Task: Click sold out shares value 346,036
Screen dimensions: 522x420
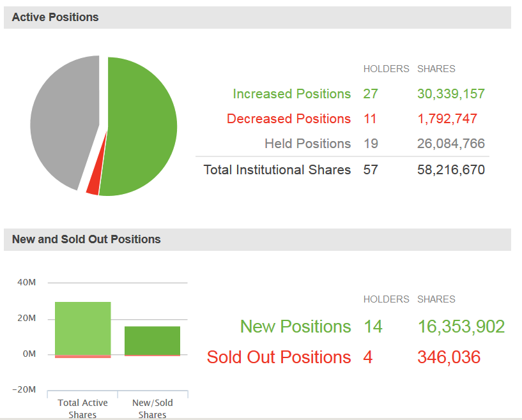Action: pyautogui.click(x=449, y=357)
